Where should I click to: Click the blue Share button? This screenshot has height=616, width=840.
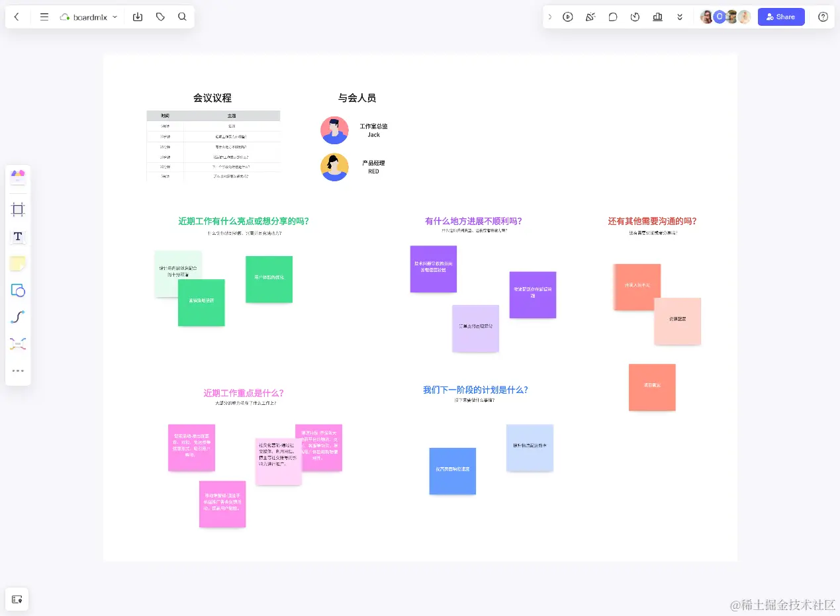[x=781, y=17]
